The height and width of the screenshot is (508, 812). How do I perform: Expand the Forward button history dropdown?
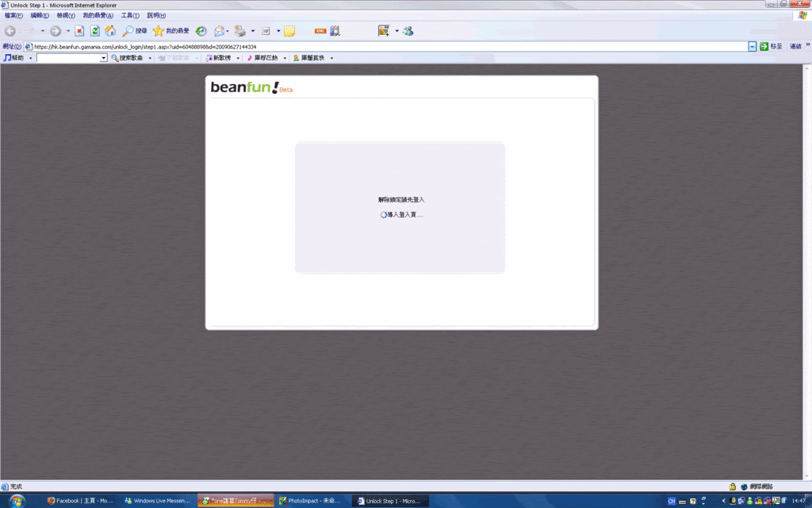click(x=68, y=31)
